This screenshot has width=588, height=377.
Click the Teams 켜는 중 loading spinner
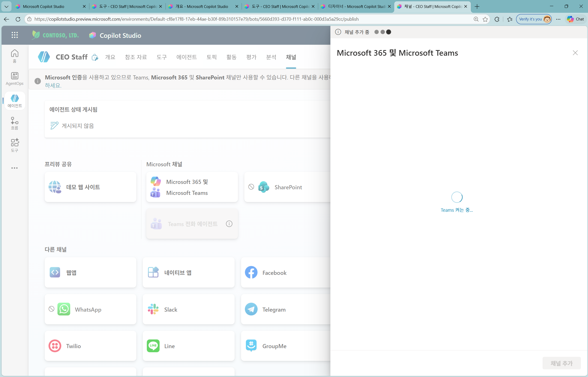pos(457,197)
